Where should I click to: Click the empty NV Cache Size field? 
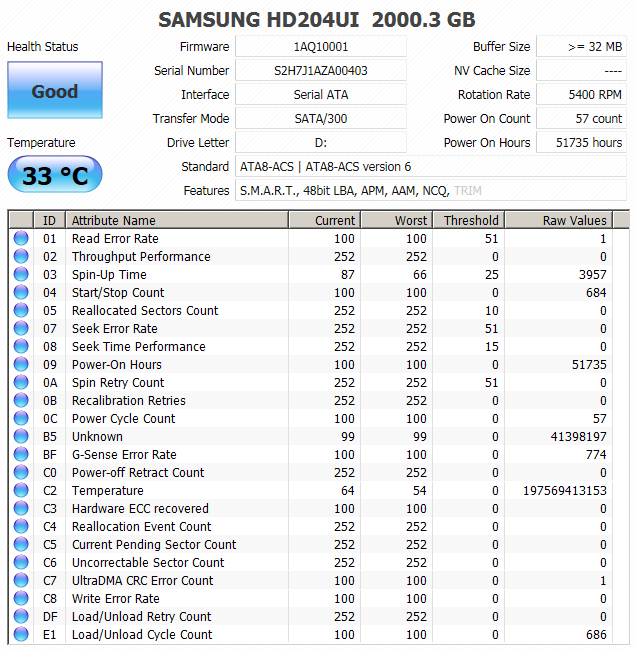581,70
